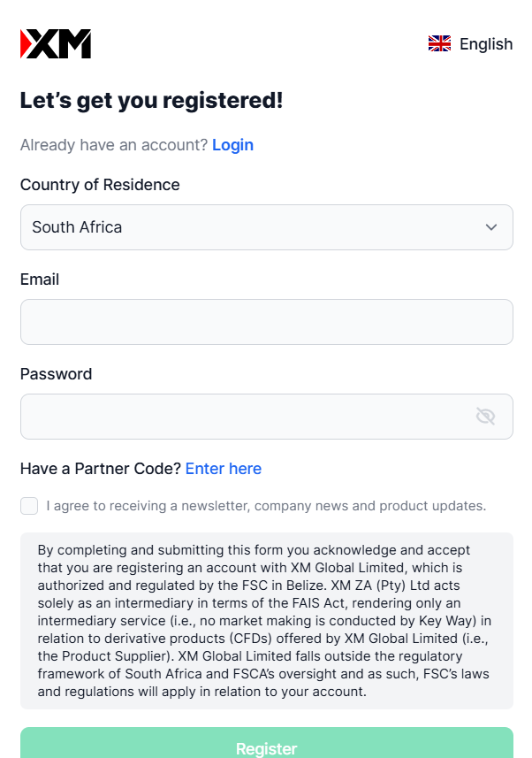Click the "Password" field label
The width and height of the screenshot is (532, 758).
click(56, 374)
